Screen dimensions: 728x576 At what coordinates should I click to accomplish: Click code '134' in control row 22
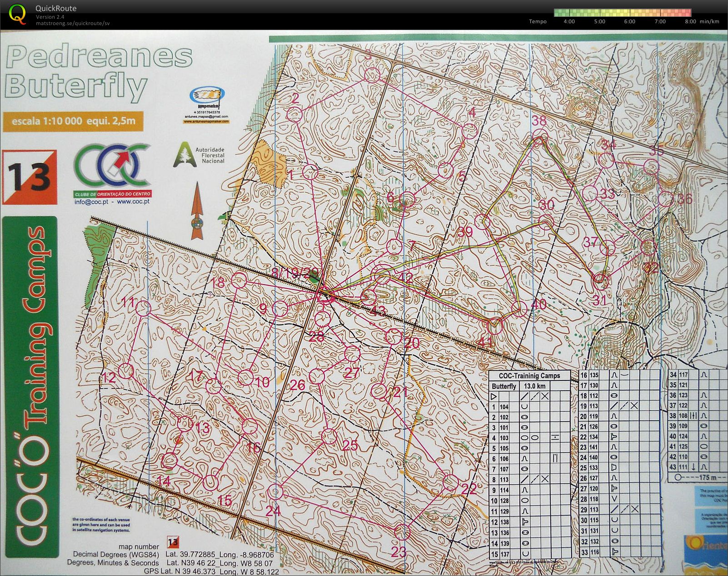point(594,437)
